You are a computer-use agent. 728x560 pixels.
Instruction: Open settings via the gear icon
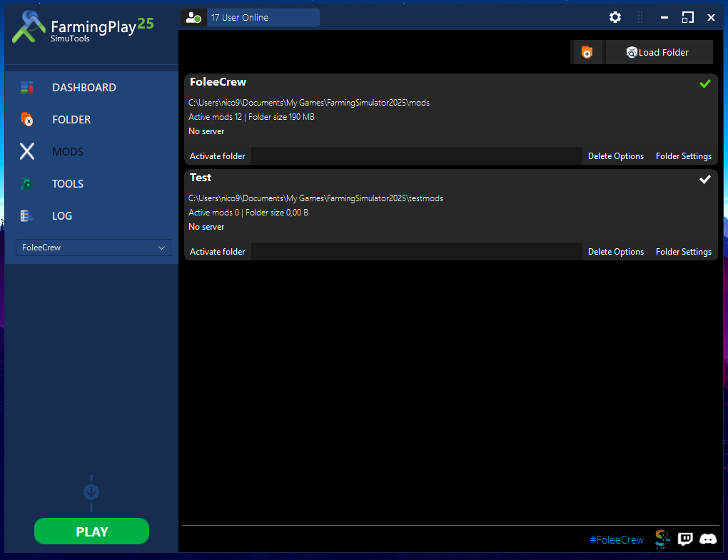pyautogui.click(x=615, y=18)
